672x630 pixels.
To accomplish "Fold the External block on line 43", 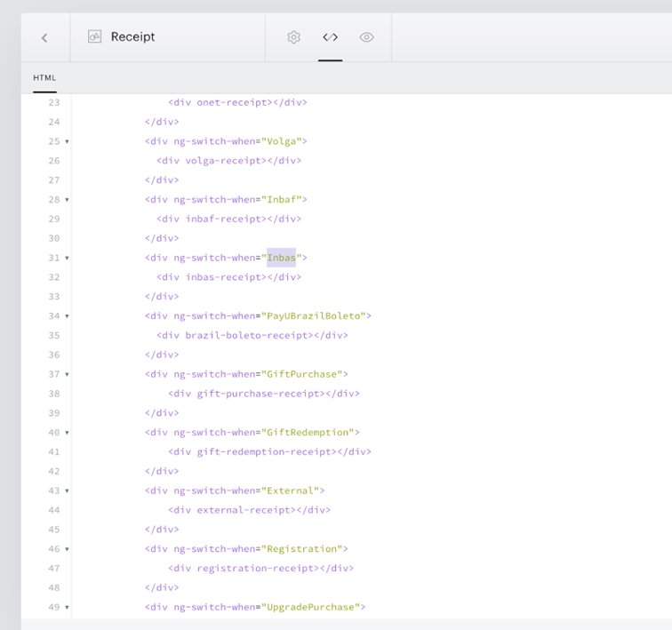I will [67, 490].
